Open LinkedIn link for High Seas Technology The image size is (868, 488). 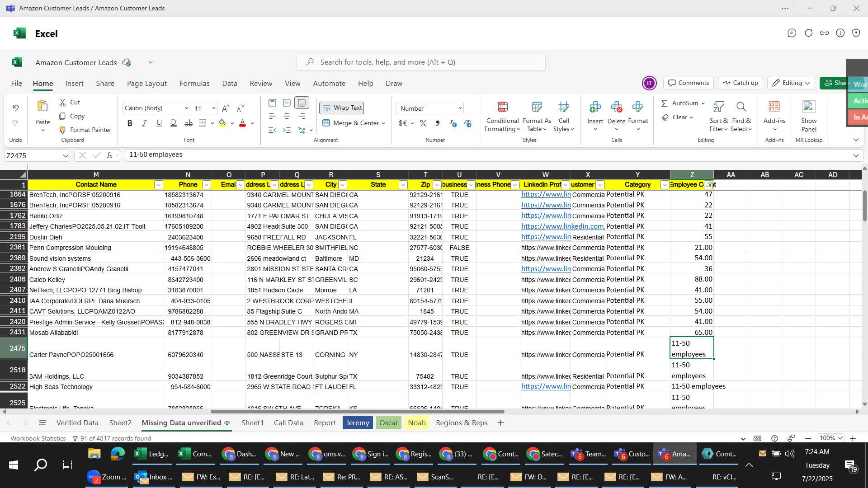tap(546, 386)
